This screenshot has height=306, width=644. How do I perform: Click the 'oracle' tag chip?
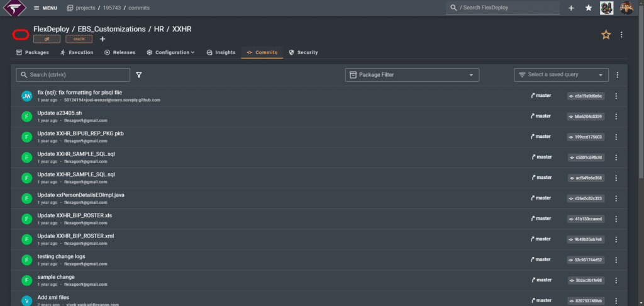click(x=79, y=39)
